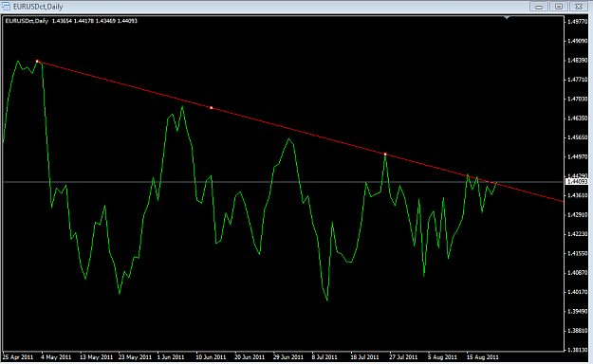Click the 8 Jul 2011 date label
This screenshot has width=593, height=364.
coord(324,357)
